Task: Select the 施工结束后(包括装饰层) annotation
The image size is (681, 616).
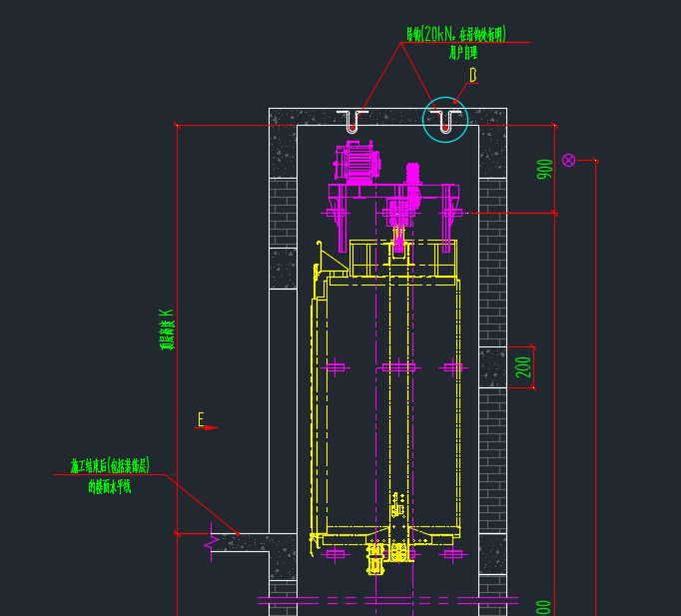Action: (x=110, y=466)
